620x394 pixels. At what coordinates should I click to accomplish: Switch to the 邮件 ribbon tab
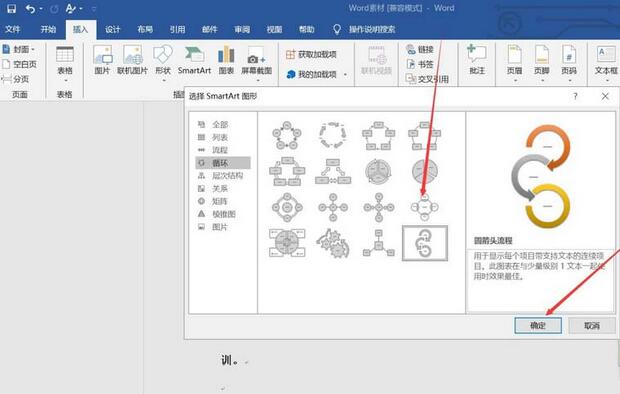pyautogui.click(x=210, y=29)
